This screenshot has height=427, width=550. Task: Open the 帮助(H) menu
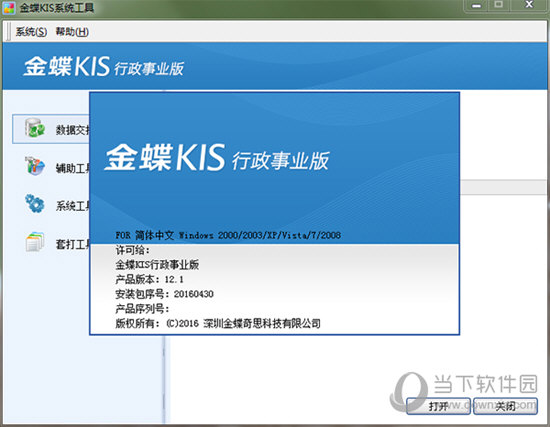click(72, 32)
